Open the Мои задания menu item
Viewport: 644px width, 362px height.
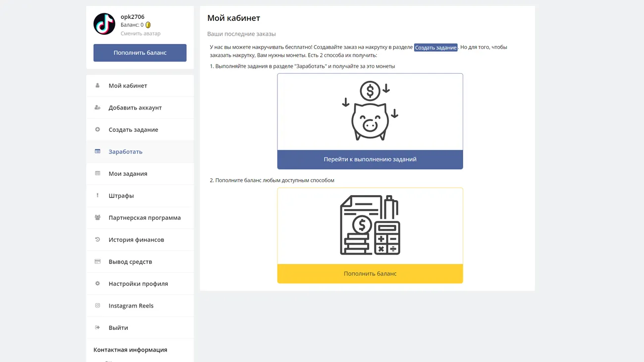(x=128, y=174)
